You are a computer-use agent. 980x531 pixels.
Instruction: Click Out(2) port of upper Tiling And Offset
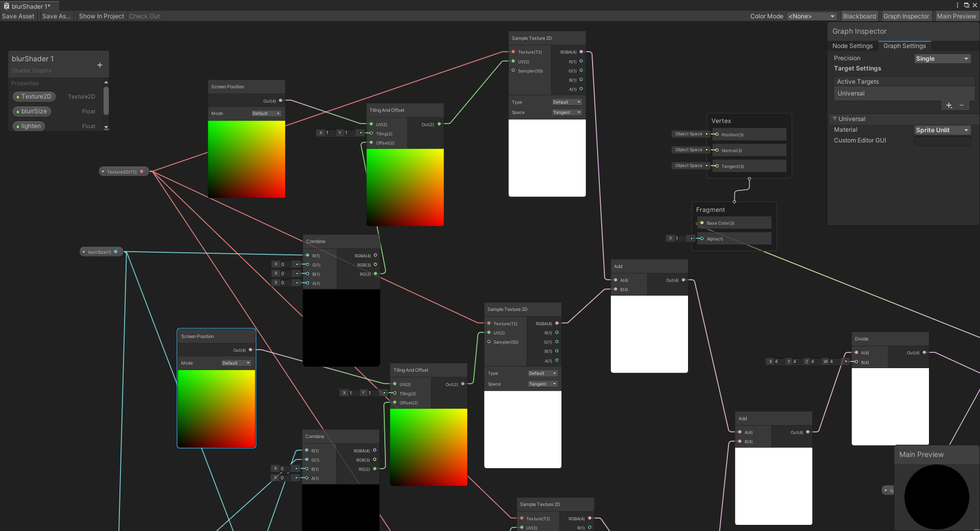(439, 124)
